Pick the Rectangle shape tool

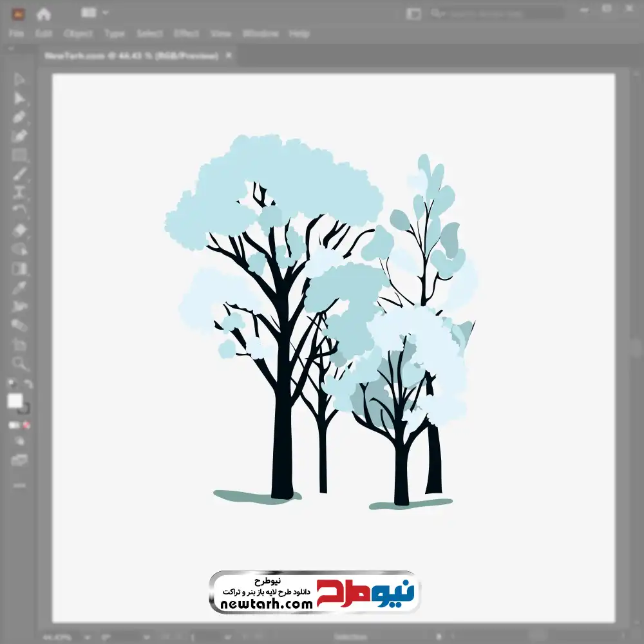[19, 155]
